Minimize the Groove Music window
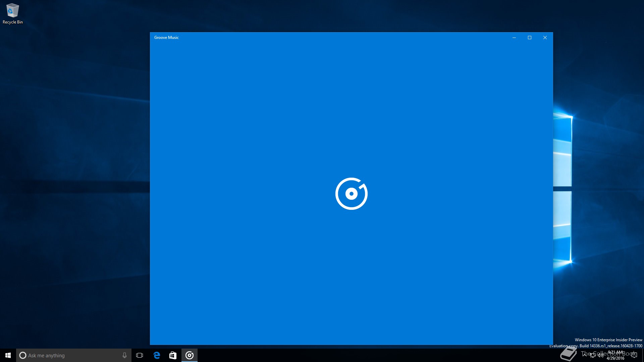This screenshot has width=644, height=362. (514, 38)
